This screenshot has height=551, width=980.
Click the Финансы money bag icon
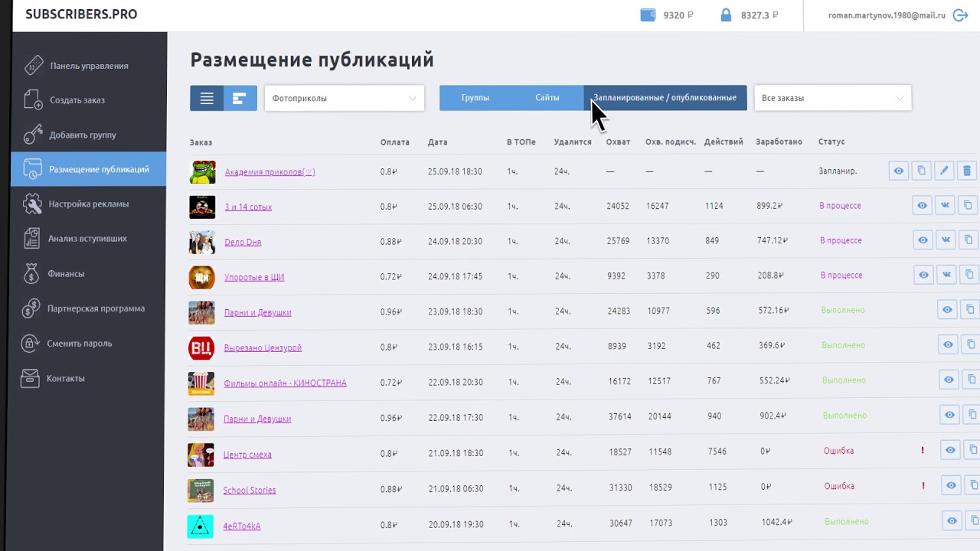(x=31, y=273)
